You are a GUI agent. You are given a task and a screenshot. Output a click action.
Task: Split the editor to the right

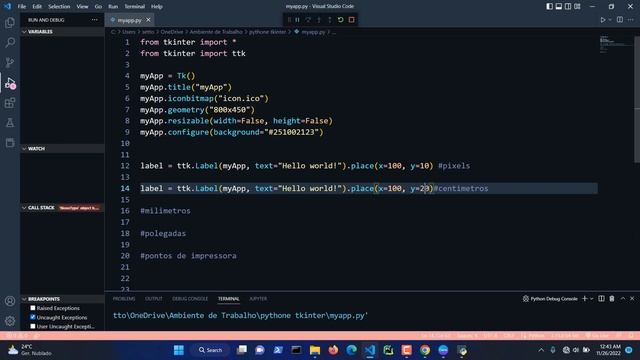(x=620, y=20)
